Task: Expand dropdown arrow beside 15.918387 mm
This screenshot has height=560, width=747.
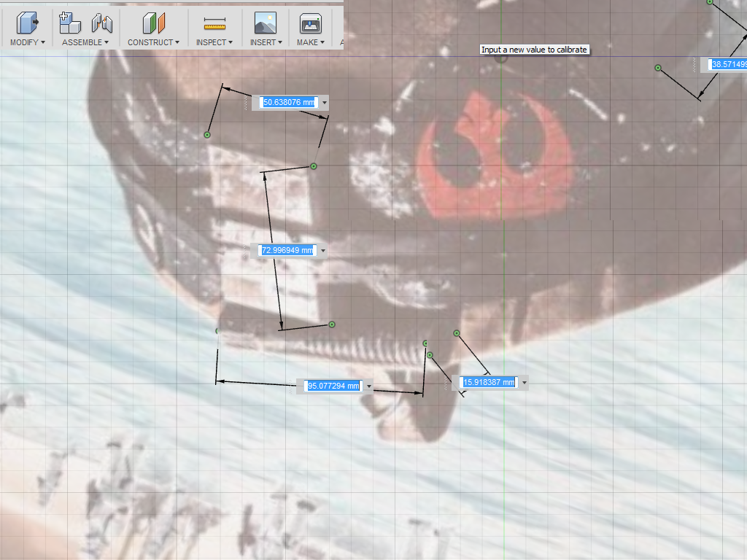Action: [525, 382]
